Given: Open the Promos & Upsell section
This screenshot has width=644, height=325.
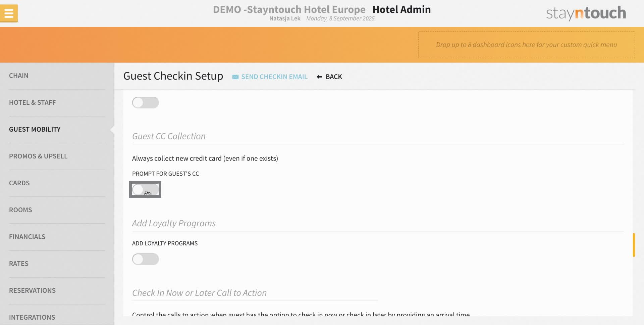Looking at the screenshot, I should [x=38, y=156].
